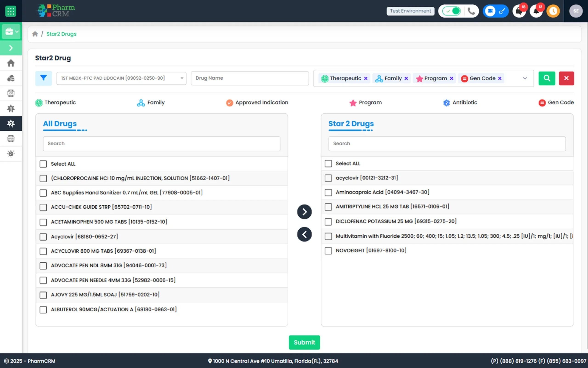Toggle the green availability switch
This screenshot has height=368, width=588.
tap(451, 11)
